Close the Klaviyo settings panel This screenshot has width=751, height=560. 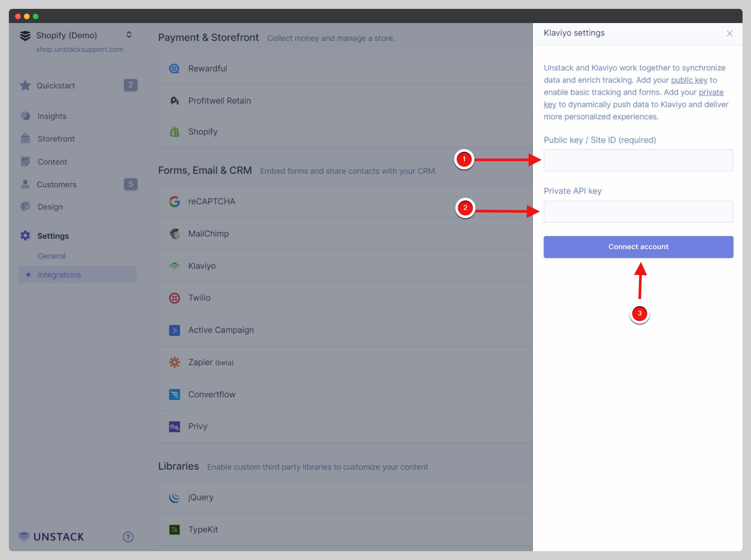pyautogui.click(x=729, y=33)
